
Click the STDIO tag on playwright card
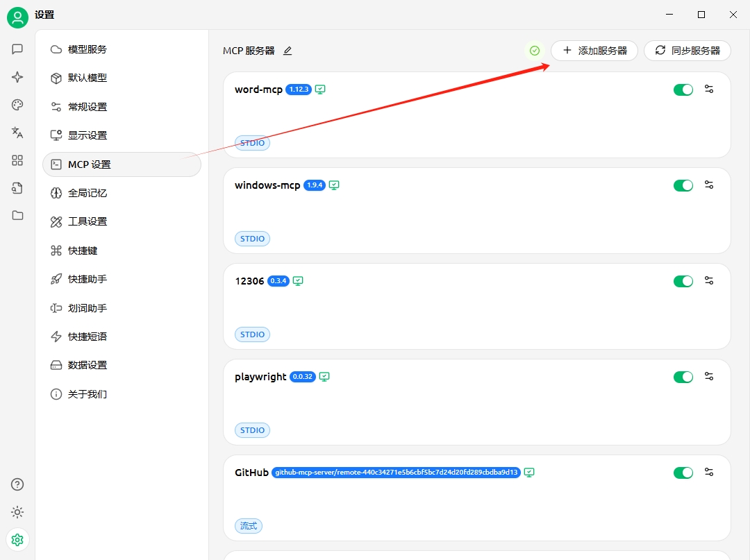[252, 430]
